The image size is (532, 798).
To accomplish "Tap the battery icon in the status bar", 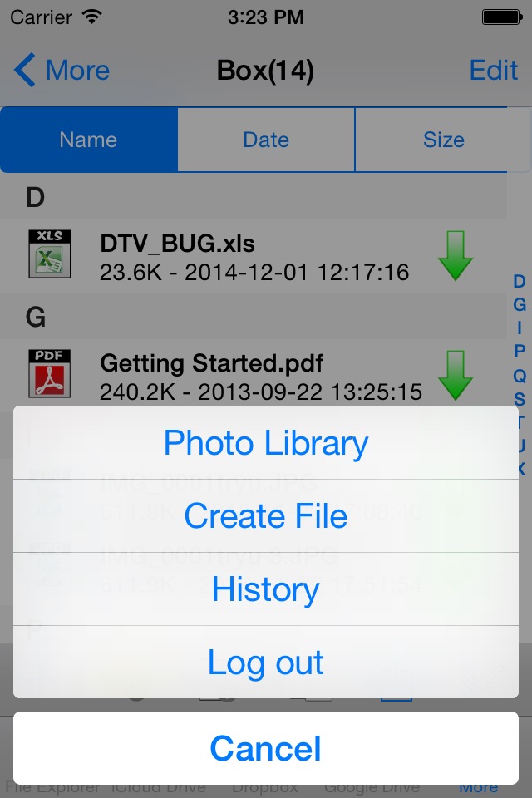I will click(502, 17).
